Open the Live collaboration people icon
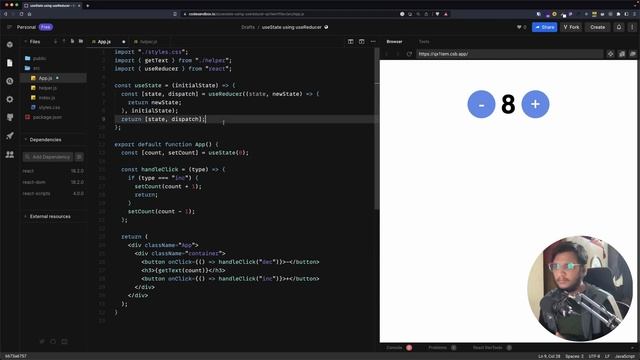The width and height of the screenshot is (640, 360). pos(10,154)
